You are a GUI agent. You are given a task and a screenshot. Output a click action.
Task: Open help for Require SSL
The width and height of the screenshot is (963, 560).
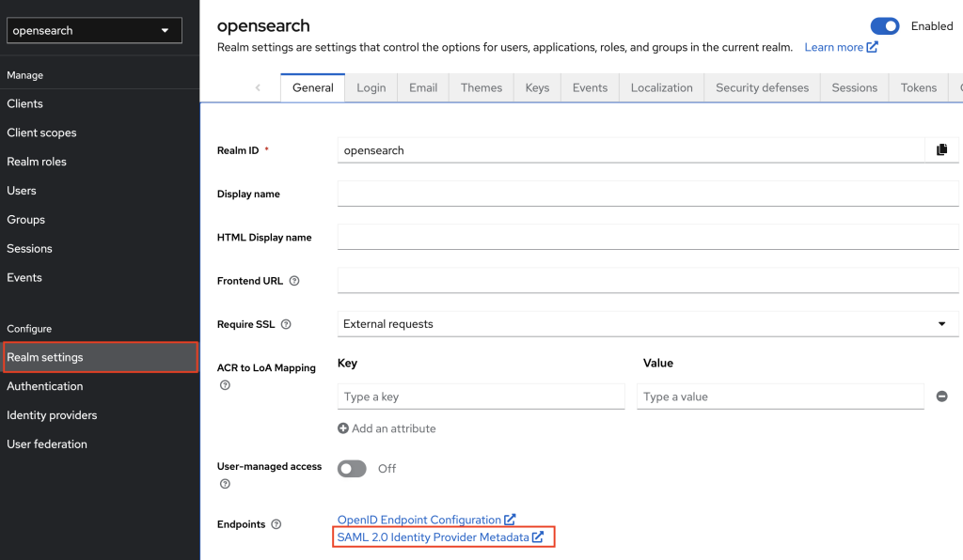coord(286,324)
